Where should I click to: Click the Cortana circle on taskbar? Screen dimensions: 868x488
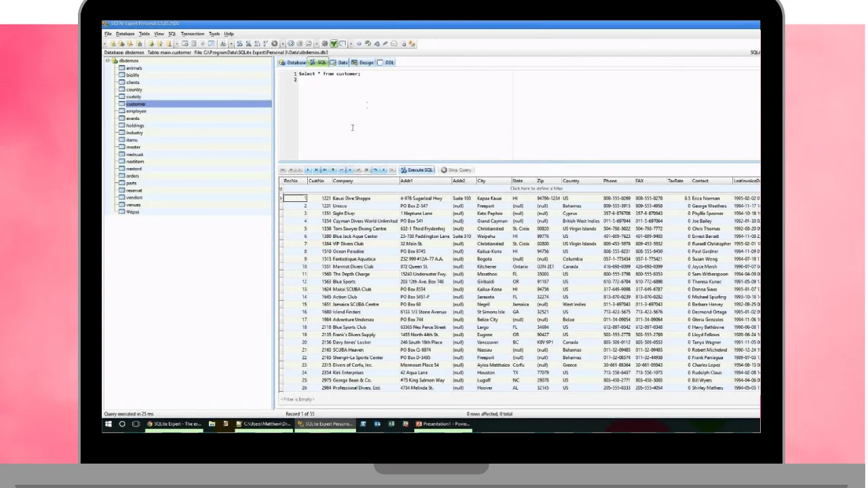[x=122, y=424]
